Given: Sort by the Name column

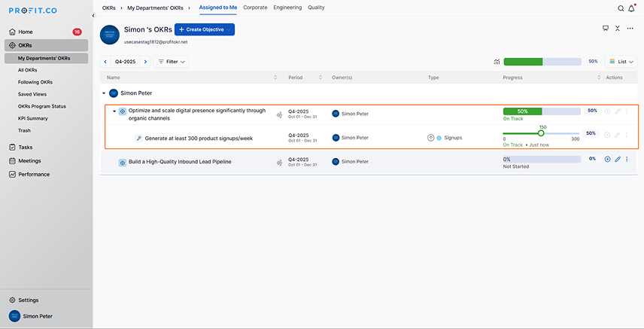Looking at the screenshot, I should 275,78.
